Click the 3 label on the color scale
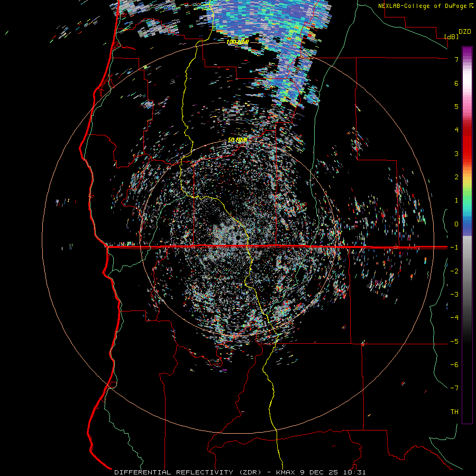The width and height of the screenshot is (476, 476). (x=456, y=153)
